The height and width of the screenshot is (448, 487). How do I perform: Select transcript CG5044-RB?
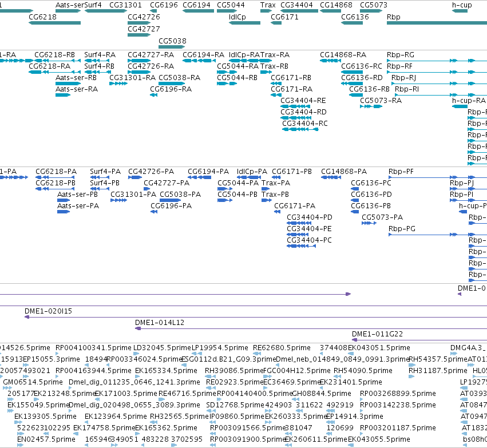tap(227, 84)
